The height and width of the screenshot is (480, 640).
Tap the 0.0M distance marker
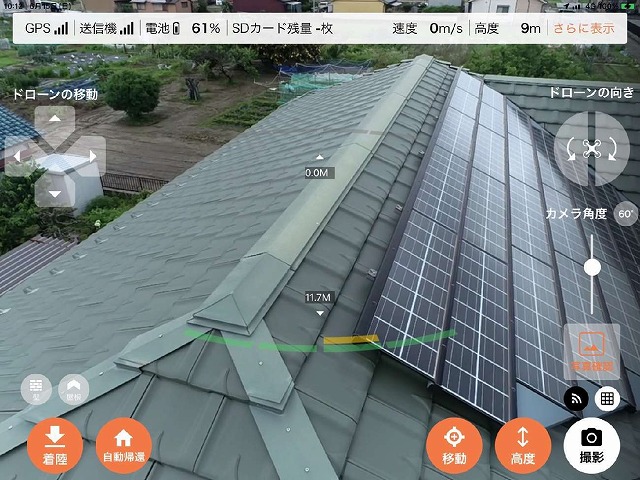tap(320, 173)
